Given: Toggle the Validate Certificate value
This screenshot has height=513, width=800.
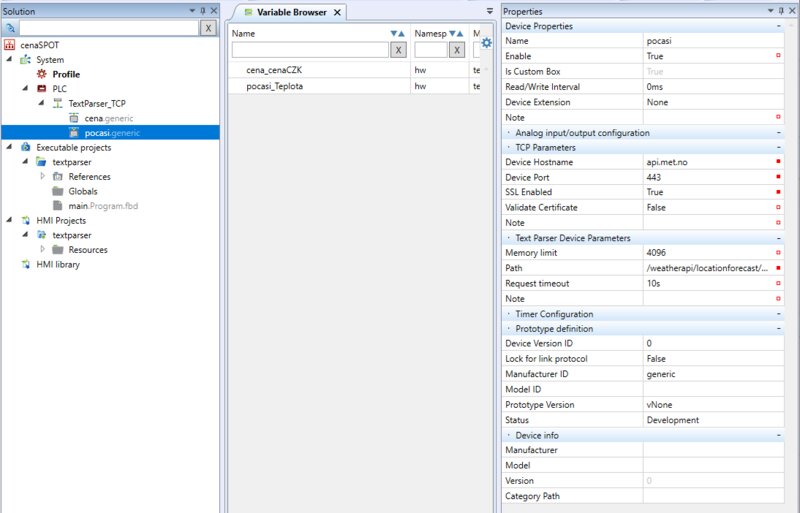Looking at the screenshot, I should pyautogui.click(x=708, y=207).
